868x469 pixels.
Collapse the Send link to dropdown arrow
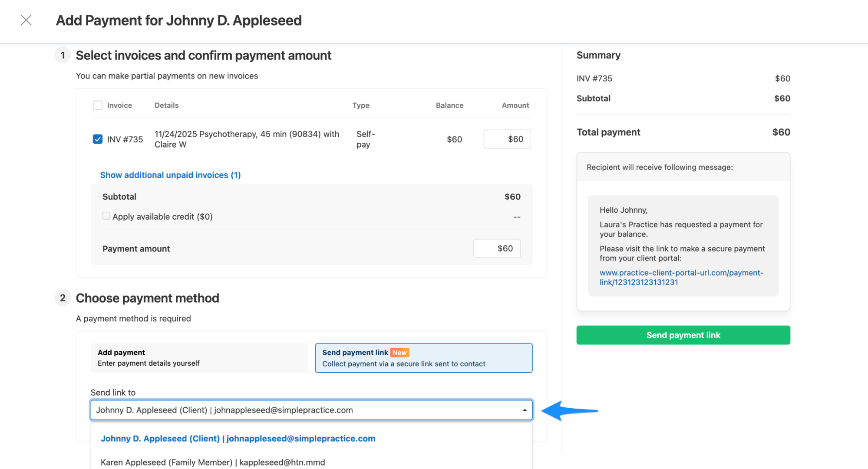point(525,410)
